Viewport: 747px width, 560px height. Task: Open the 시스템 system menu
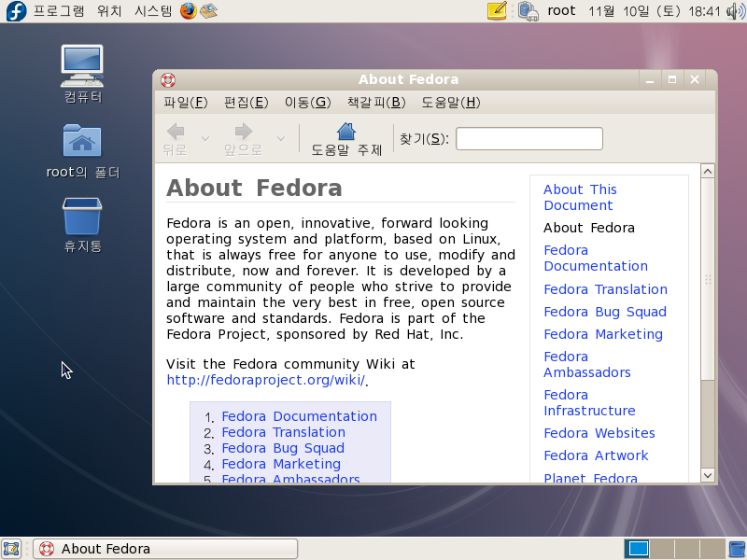point(153,11)
